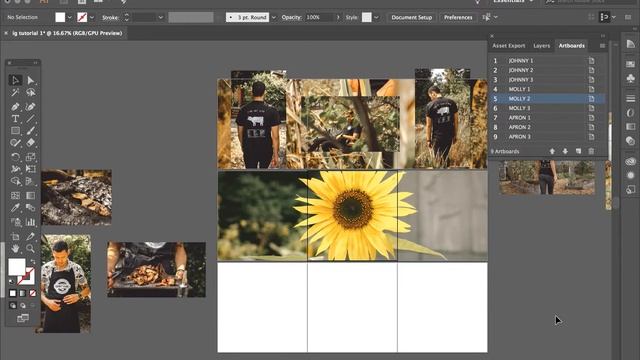
Task: Select the Blend tool
Action: (x=31, y=208)
